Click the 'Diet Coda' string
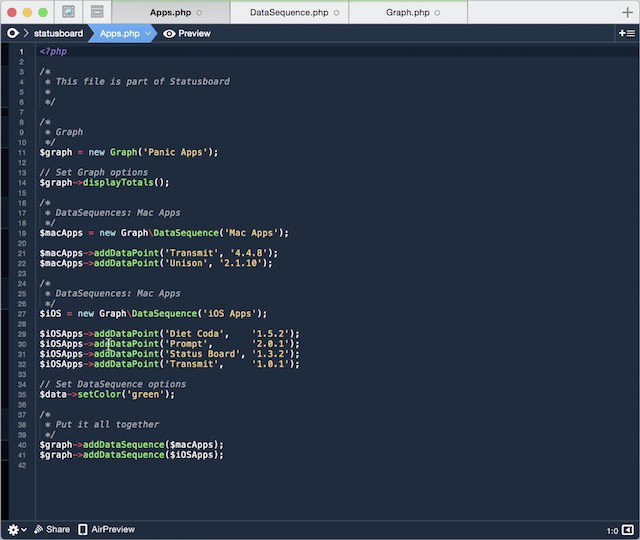The width and height of the screenshot is (640, 540). (194, 334)
